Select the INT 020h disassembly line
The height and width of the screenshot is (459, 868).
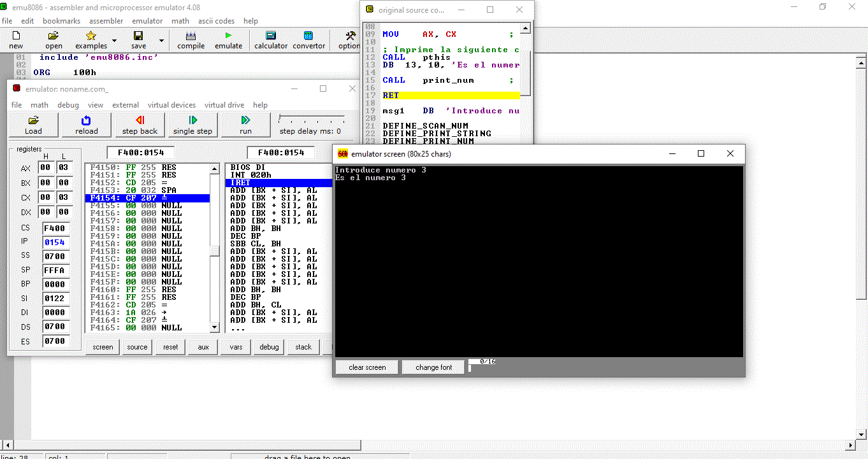278,175
